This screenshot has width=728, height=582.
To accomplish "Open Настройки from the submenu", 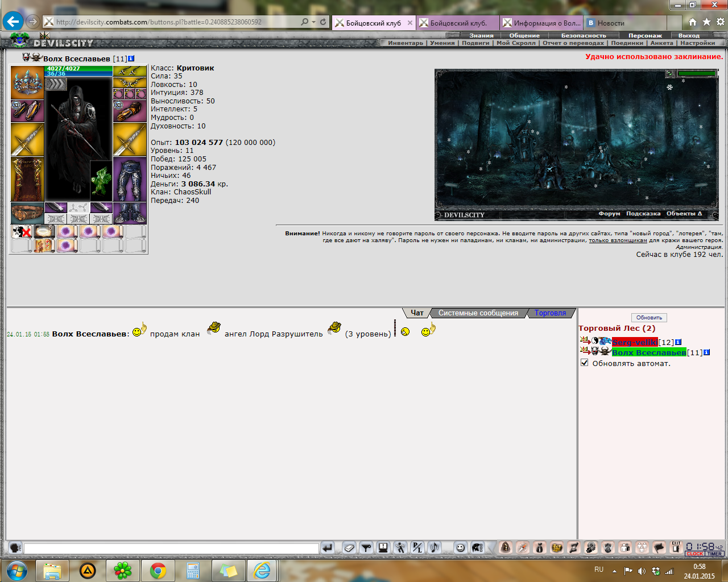I will pyautogui.click(x=697, y=43).
